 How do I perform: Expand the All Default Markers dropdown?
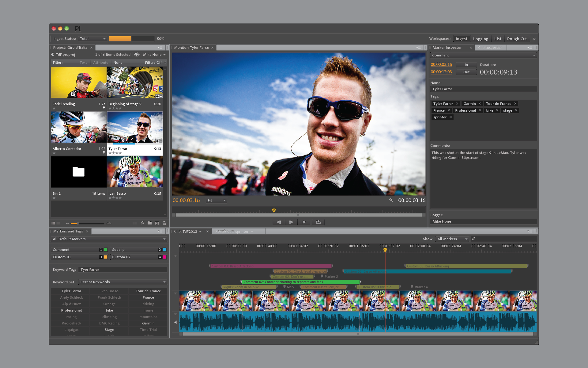click(x=109, y=239)
